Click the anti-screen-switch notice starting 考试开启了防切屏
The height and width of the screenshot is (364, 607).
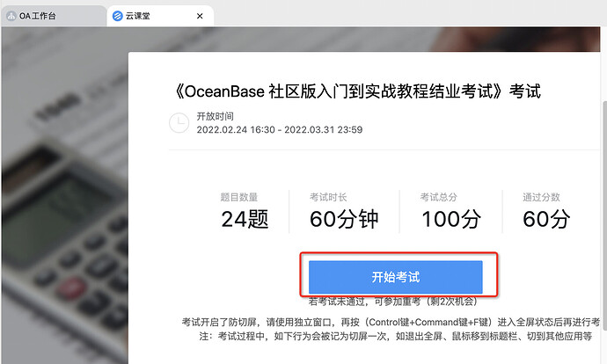pyautogui.click(x=391, y=322)
